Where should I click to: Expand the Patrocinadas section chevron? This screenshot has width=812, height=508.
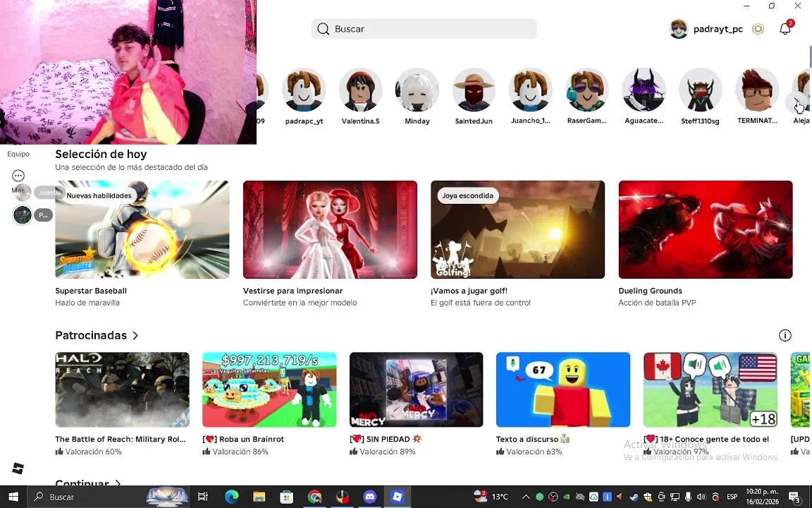pos(135,335)
